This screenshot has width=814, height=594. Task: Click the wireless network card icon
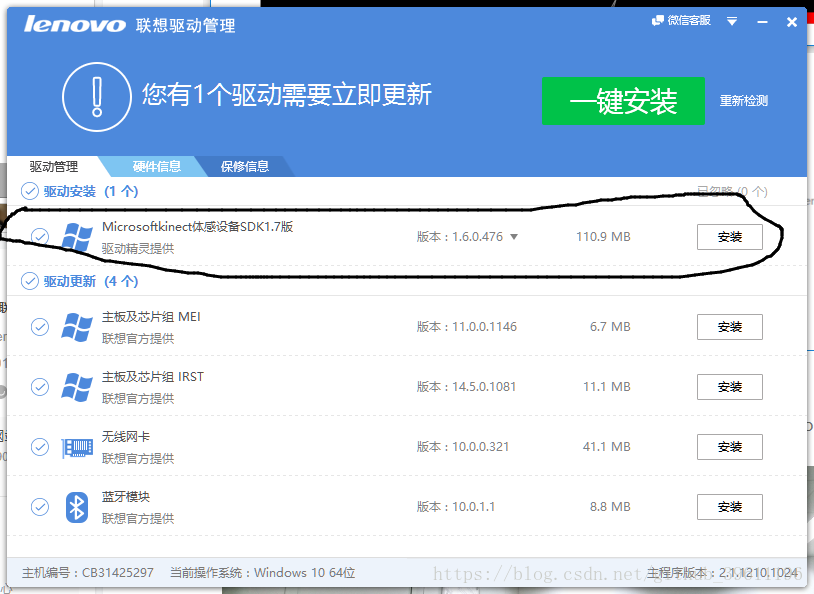click(77, 448)
